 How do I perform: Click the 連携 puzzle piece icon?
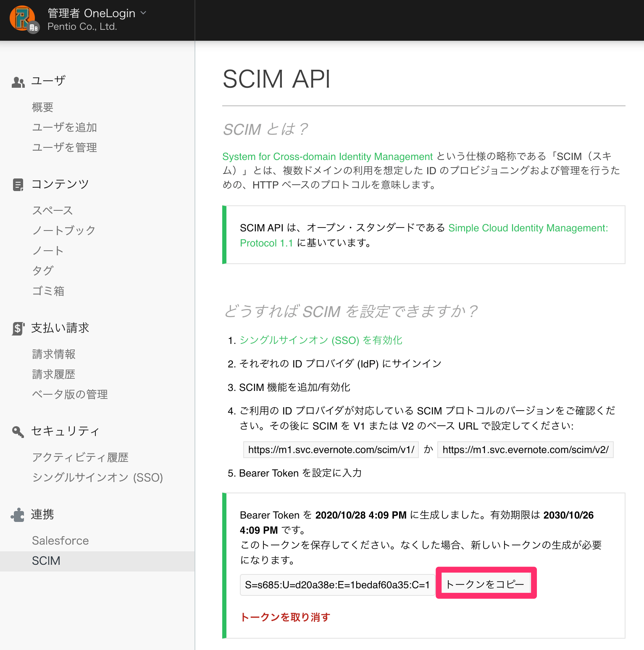[18, 515]
